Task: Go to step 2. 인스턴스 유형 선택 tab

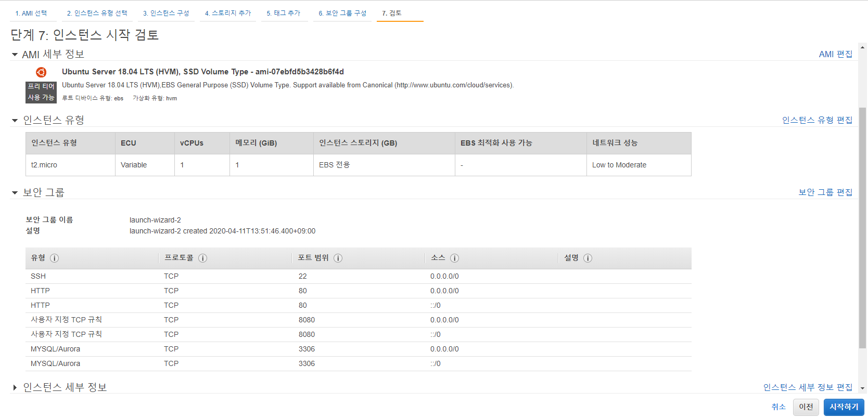Action: [x=97, y=14]
